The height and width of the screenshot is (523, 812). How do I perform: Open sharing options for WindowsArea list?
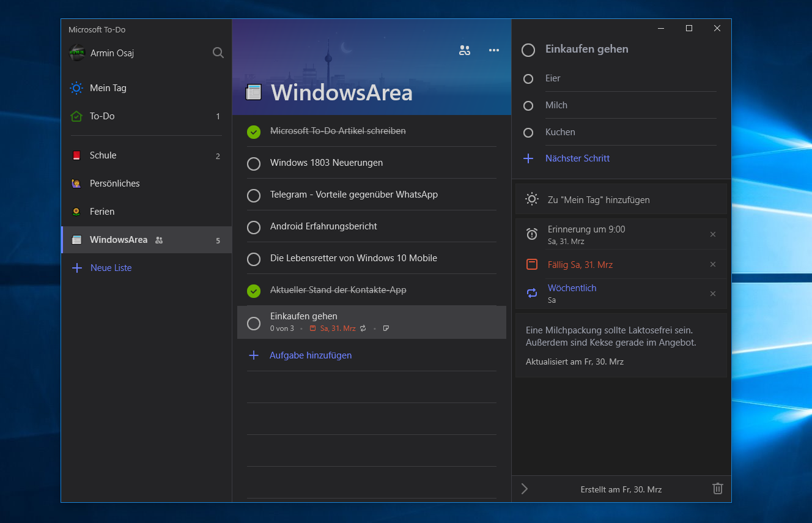[x=465, y=50]
